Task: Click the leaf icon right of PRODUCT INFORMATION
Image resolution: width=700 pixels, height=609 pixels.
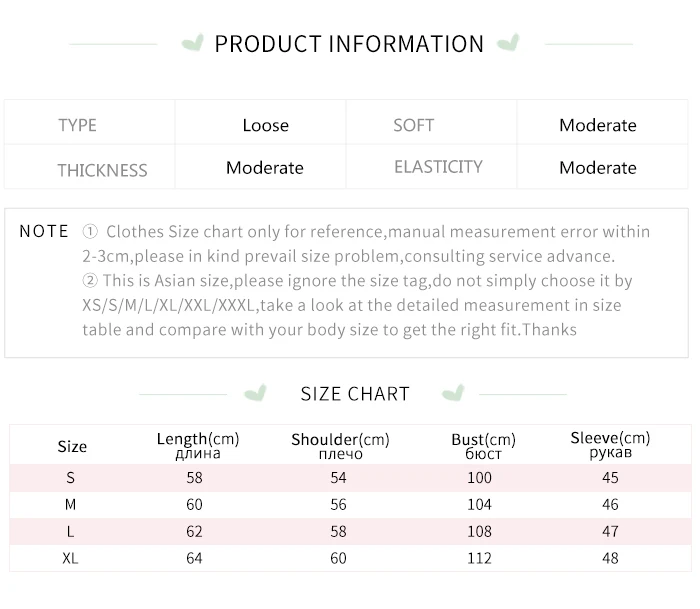Action: [508, 42]
